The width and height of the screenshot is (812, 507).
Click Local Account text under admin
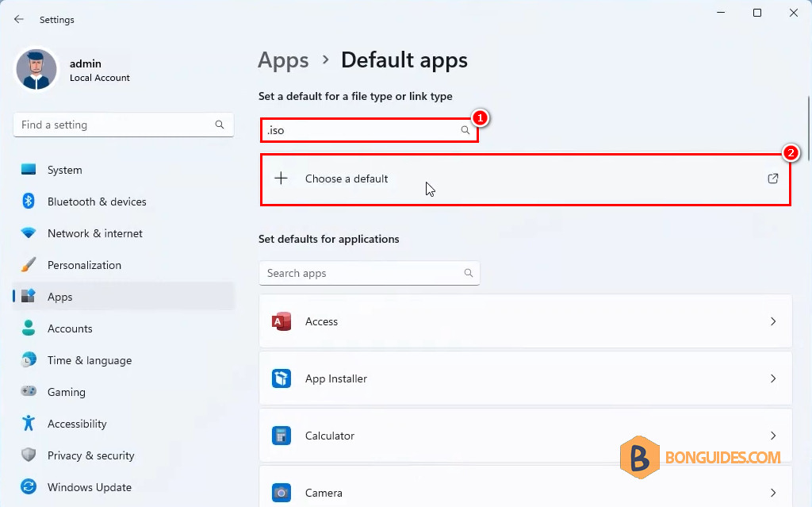coord(100,78)
